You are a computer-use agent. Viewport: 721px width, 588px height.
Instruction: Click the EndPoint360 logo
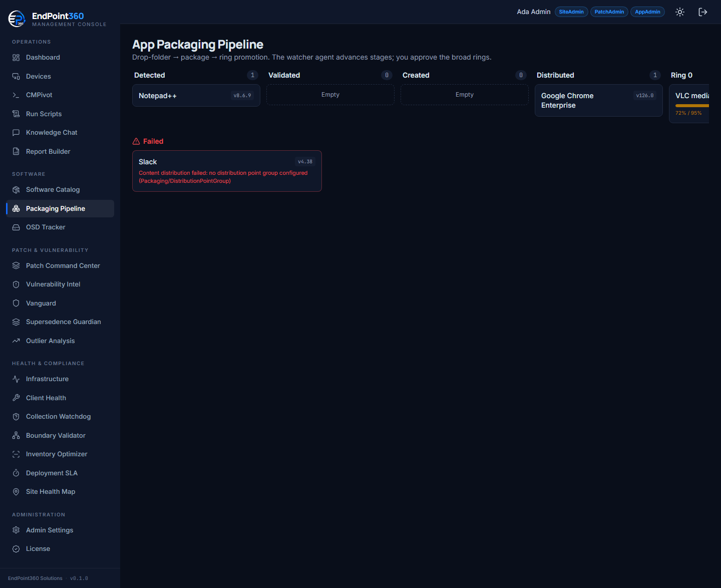pos(17,19)
